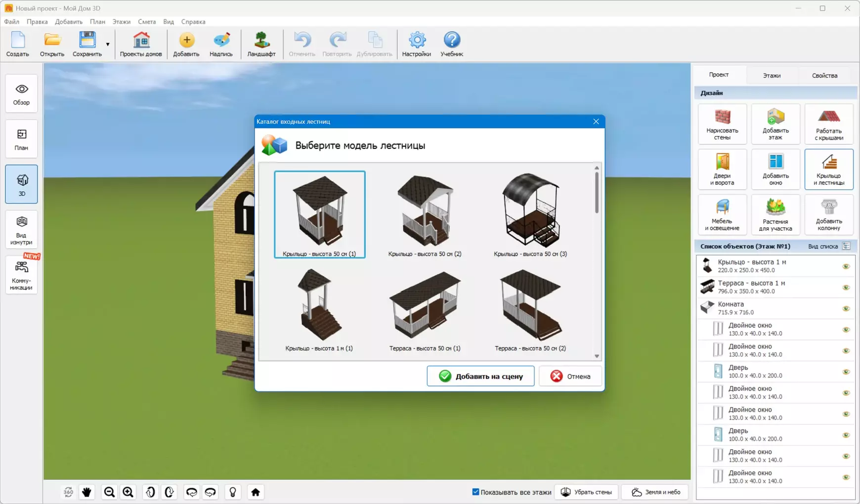The image size is (860, 504).
Task: Toggle the lightbulb lighting icon
Action: point(233,492)
